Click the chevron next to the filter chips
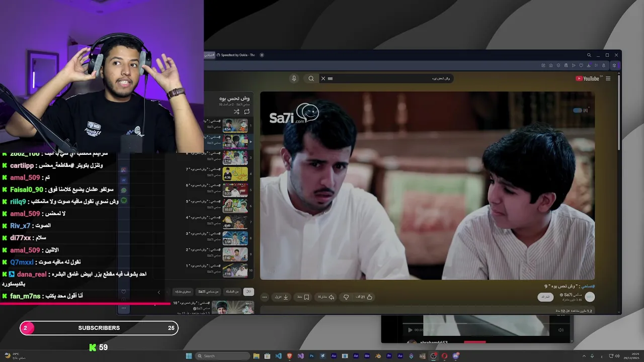 pyautogui.click(x=159, y=292)
